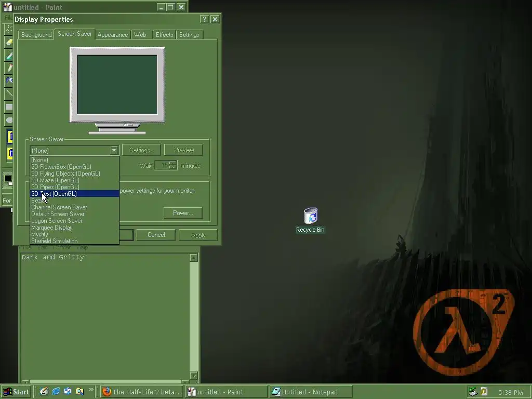This screenshot has height=399, width=532.
Task: Click the Notepad vertical scrollbar track
Action: click(194, 316)
